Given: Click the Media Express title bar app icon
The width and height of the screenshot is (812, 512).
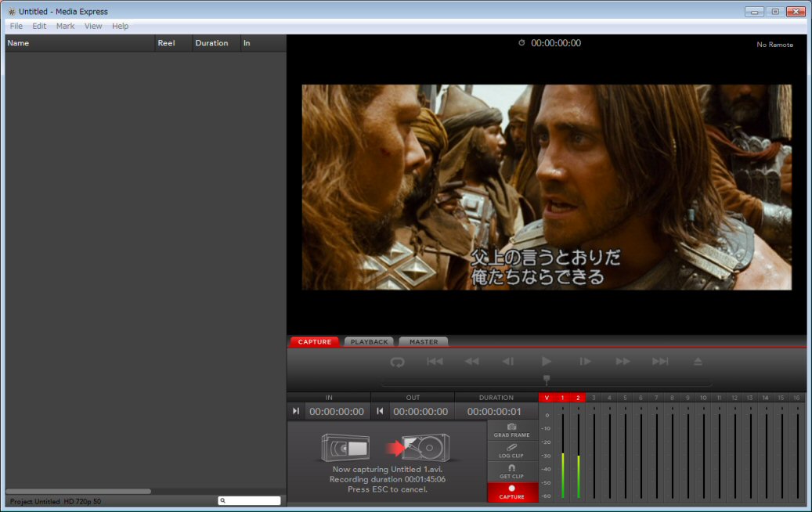Looking at the screenshot, I should [12, 12].
